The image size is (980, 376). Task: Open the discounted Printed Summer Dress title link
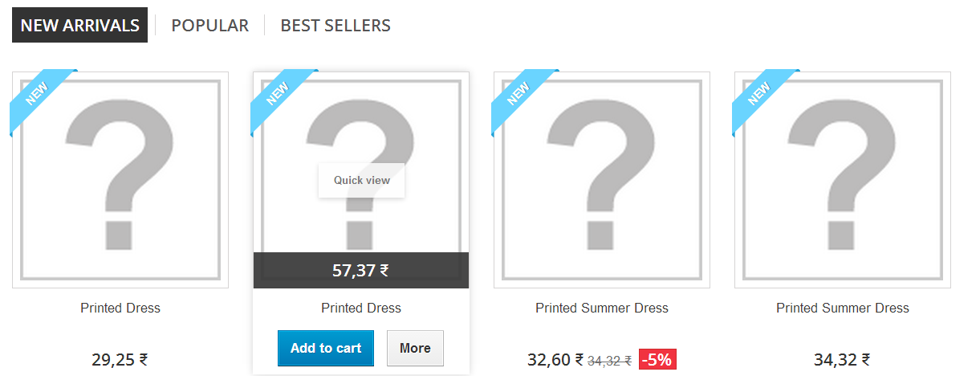click(x=602, y=308)
